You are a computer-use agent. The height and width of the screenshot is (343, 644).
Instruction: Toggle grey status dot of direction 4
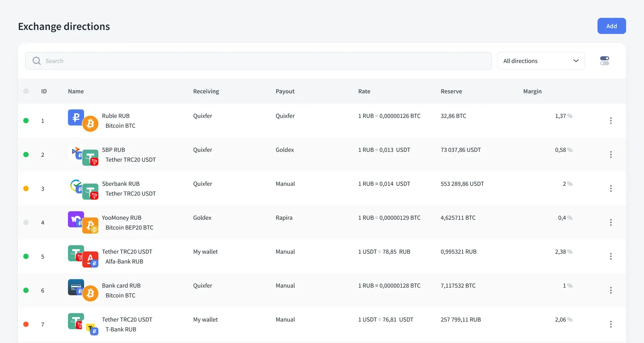point(26,222)
